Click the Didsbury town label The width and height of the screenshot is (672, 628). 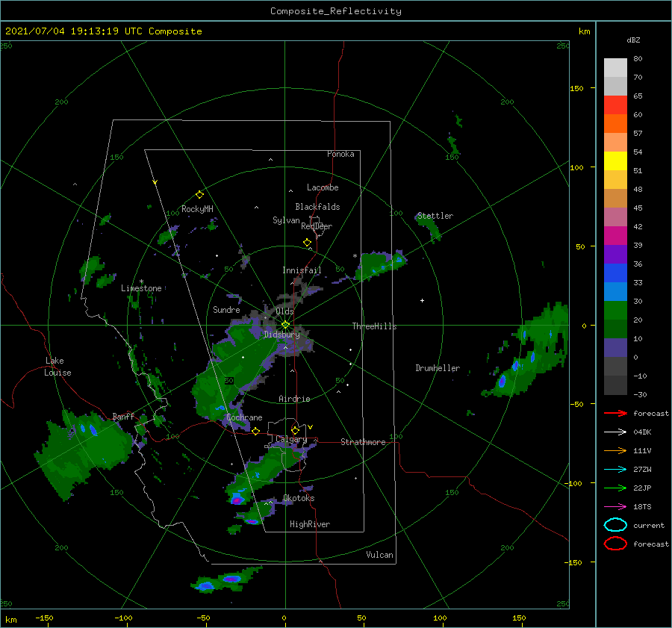pyautogui.click(x=281, y=335)
